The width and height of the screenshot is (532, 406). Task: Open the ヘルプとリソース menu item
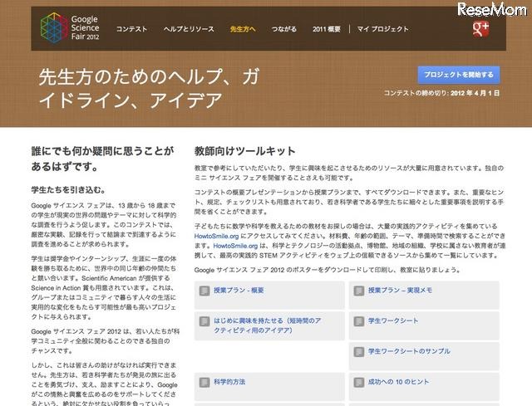[x=189, y=29]
